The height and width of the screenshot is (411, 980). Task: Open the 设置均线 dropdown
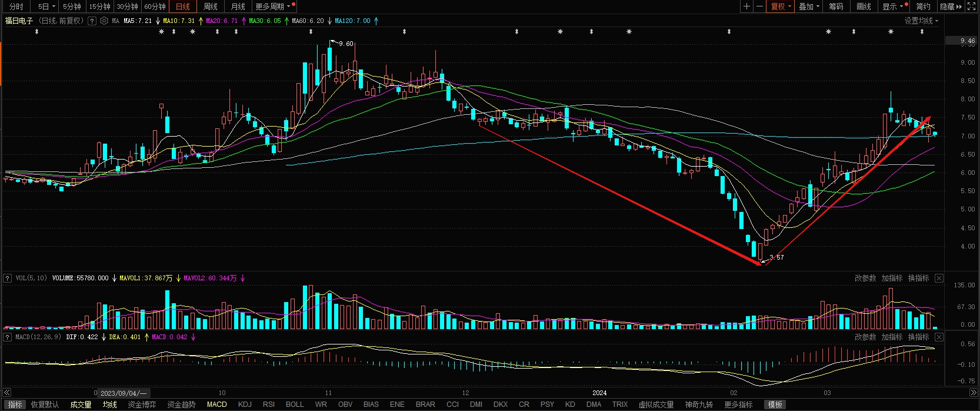pyautogui.click(x=921, y=21)
